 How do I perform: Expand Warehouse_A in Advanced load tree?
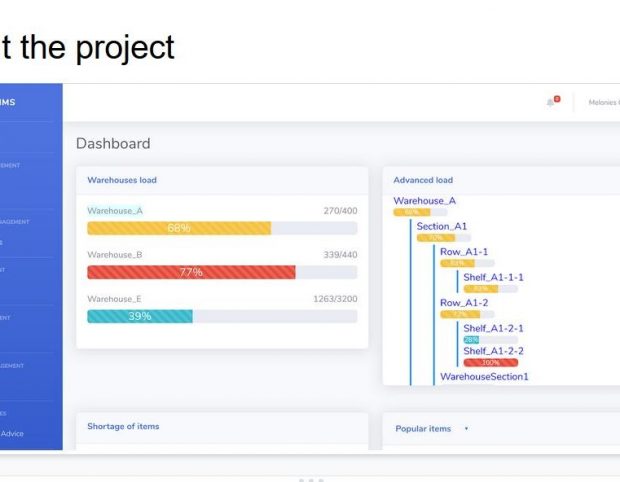click(x=424, y=201)
